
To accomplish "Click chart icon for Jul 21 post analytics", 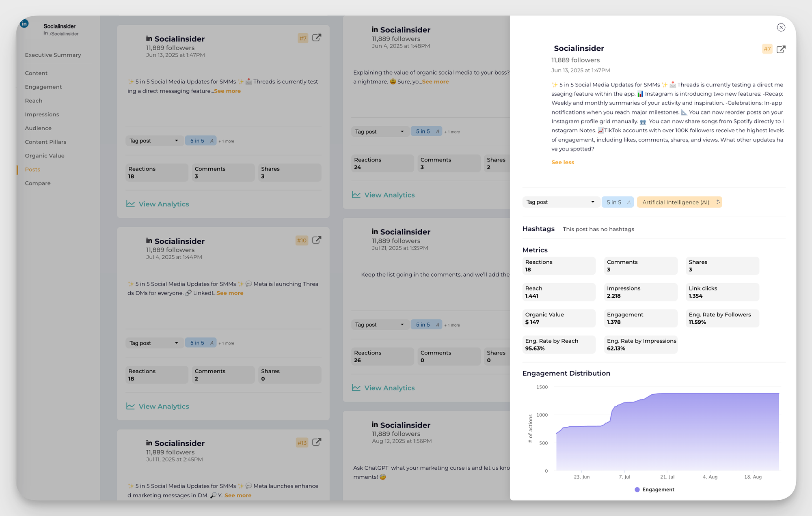I will pos(356,388).
